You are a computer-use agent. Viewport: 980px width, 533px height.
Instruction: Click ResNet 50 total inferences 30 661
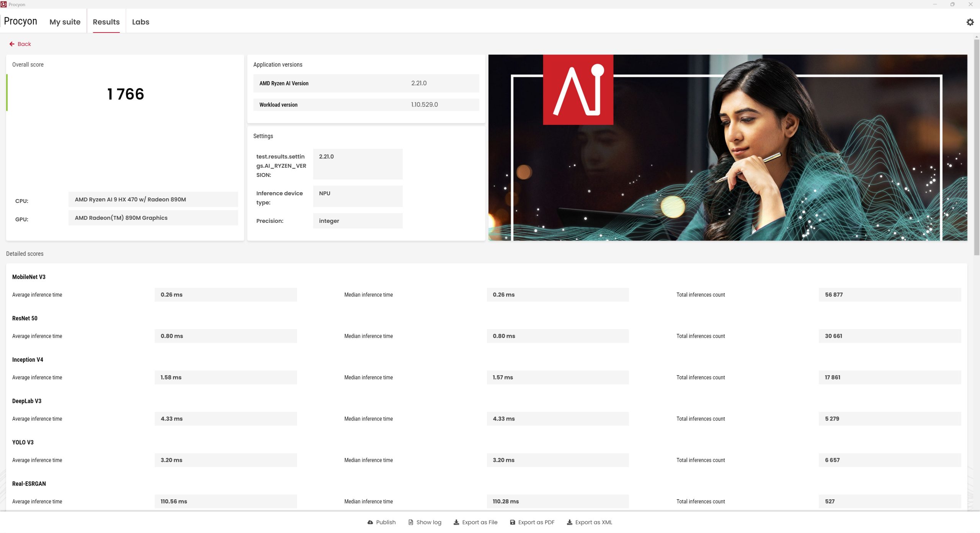pyautogui.click(x=890, y=336)
